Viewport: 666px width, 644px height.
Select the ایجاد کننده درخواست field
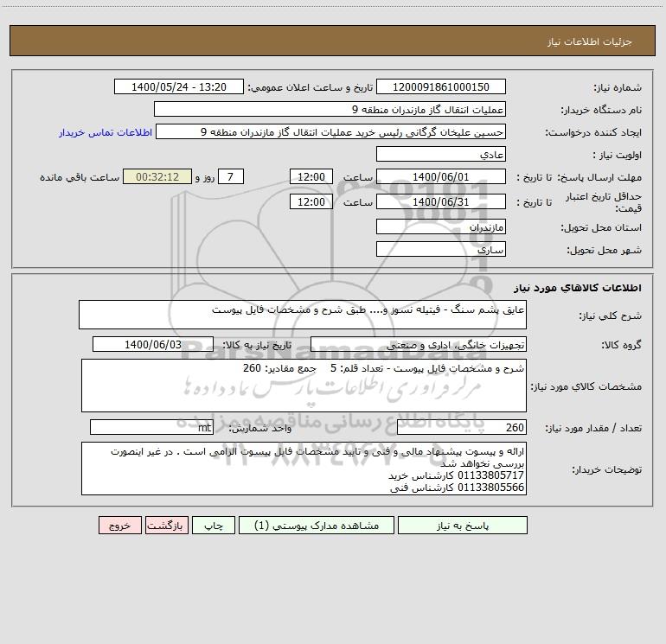[331, 131]
